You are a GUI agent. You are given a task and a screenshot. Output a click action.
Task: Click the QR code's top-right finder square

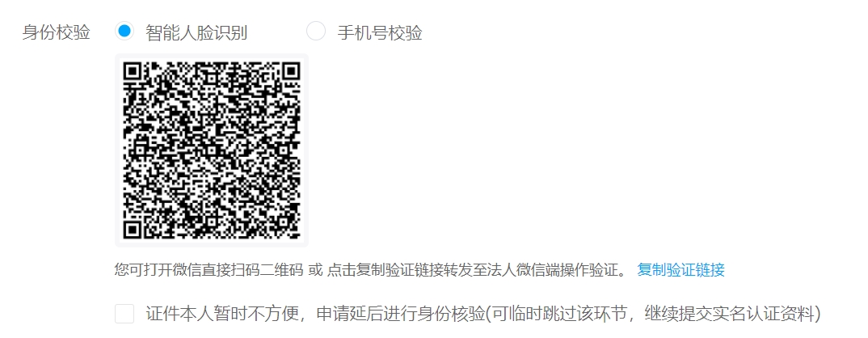click(290, 73)
